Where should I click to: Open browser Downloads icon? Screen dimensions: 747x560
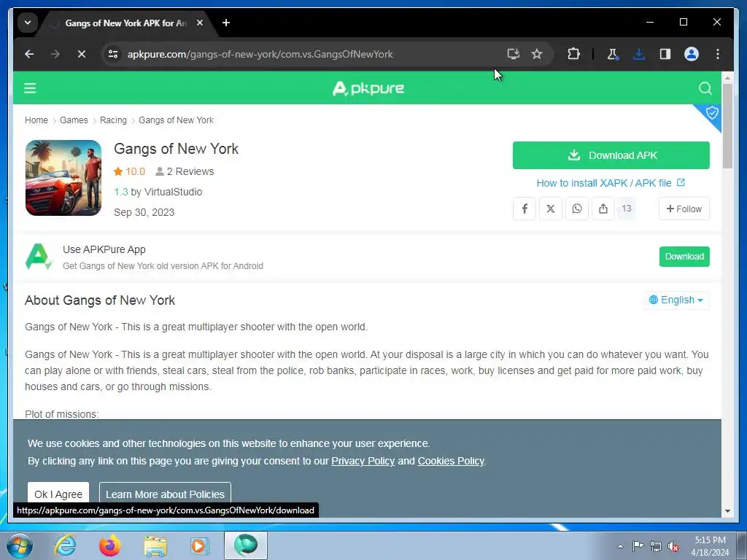point(639,54)
